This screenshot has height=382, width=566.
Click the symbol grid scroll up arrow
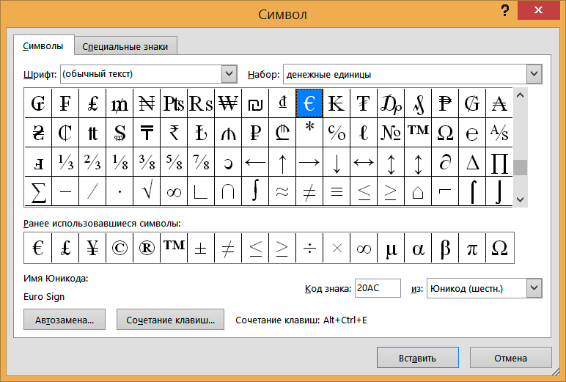[520, 95]
